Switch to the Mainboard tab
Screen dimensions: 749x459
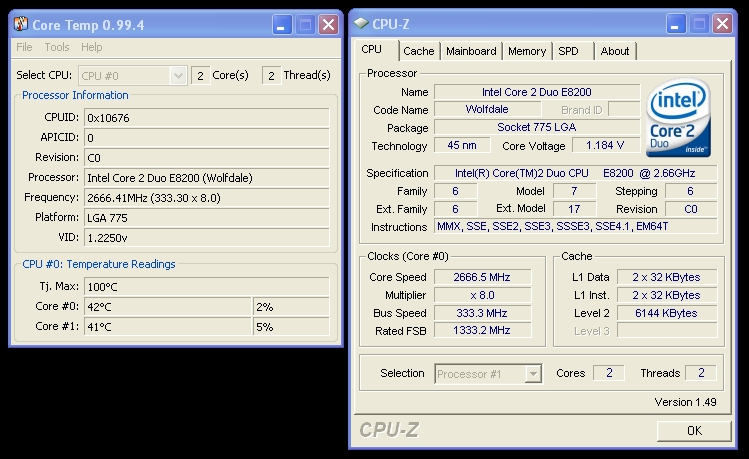click(471, 51)
